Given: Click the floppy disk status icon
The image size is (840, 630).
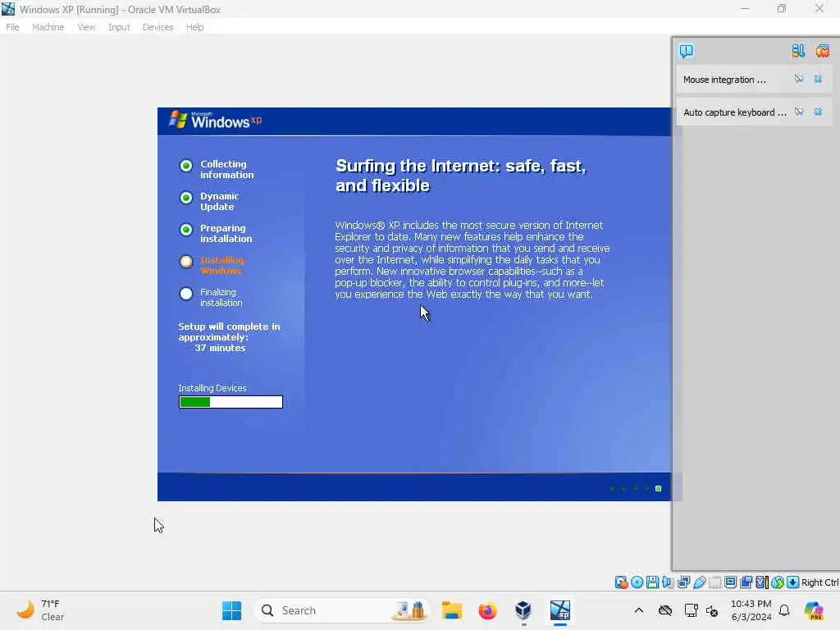Looking at the screenshot, I should pyautogui.click(x=652, y=582).
